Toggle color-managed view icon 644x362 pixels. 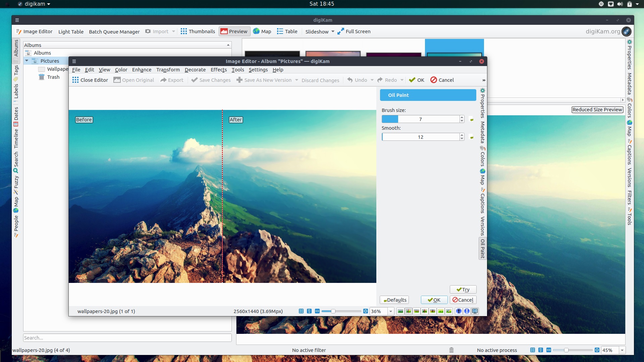pos(475,311)
